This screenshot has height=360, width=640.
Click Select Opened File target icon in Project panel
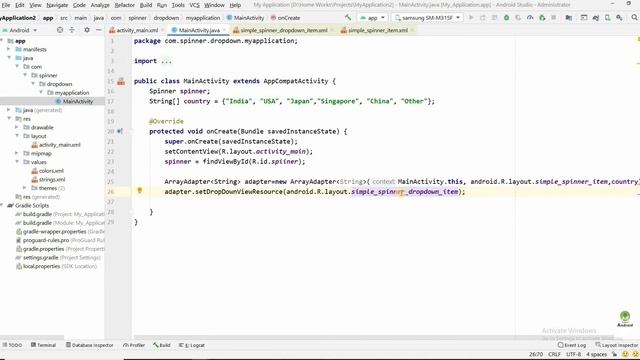pos(60,30)
